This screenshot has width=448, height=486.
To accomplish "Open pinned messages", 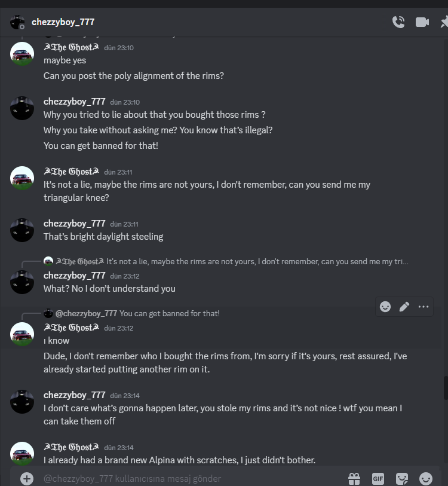I will (444, 22).
